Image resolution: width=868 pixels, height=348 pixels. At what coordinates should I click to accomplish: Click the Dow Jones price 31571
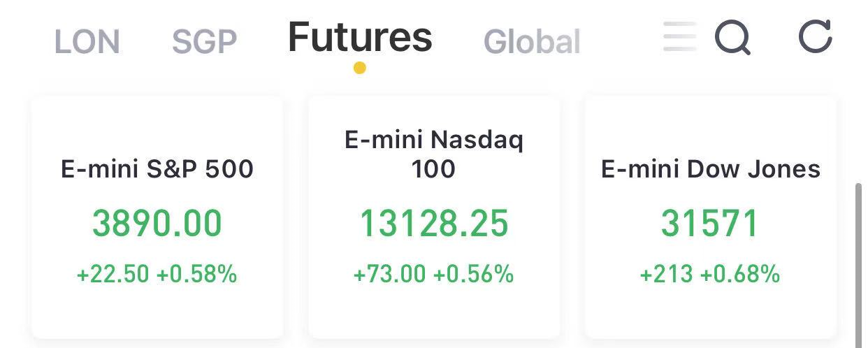(x=710, y=224)
